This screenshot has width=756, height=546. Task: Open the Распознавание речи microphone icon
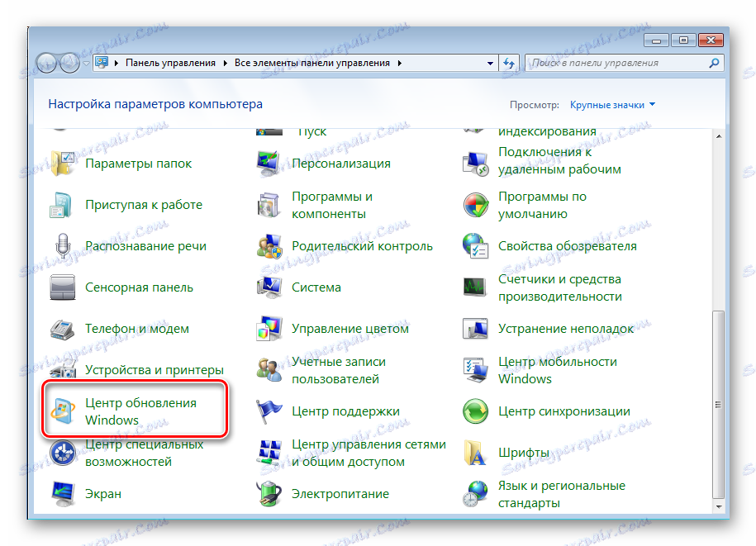pos(63,246)
